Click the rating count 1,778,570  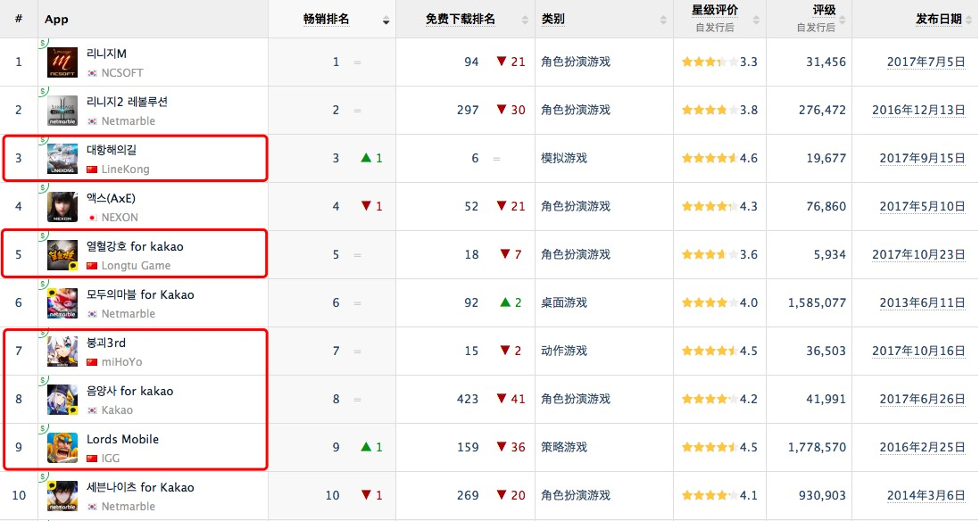click(x=817, y=447)
